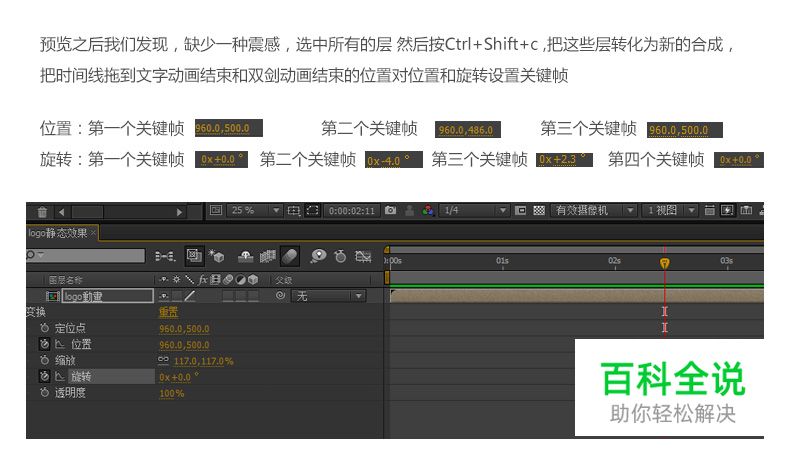
Task: Open title/action safe grid options icon
Action: pyautogui.click(x=294, y=210)
